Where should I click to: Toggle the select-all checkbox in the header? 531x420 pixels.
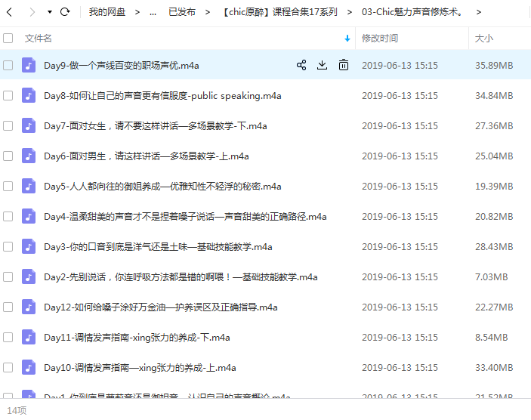pos(8,38)
